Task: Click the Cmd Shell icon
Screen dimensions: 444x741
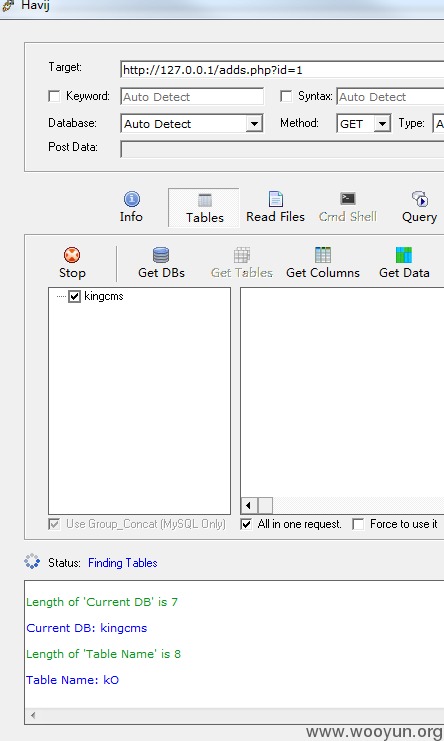Action: pyautogui.click(x=348, y=198)
